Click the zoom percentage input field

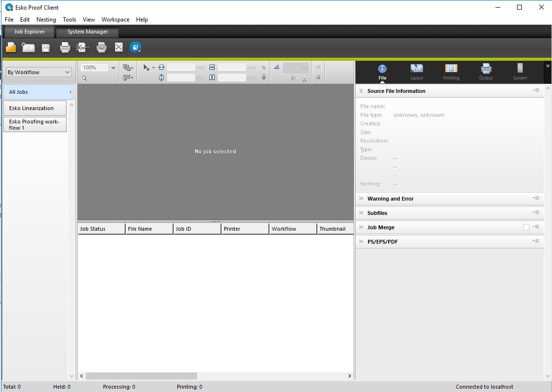pyautogui.click(x=94, y=67)
